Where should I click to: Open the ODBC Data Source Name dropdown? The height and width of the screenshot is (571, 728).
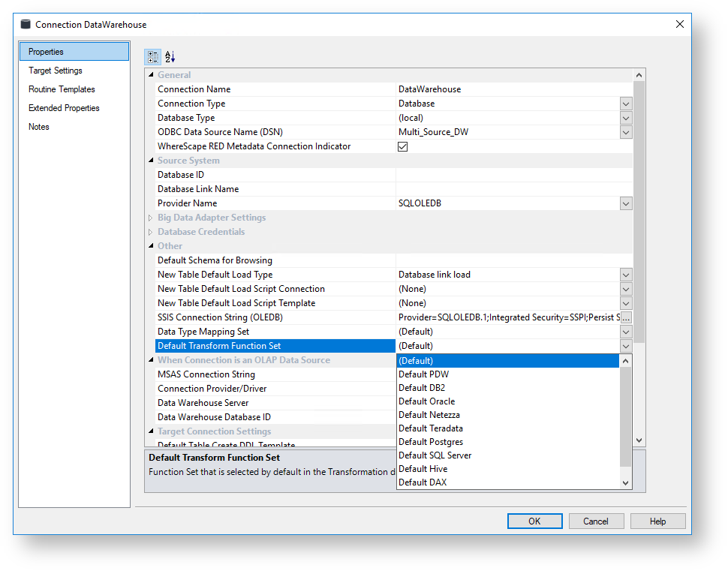click(626, 132)
